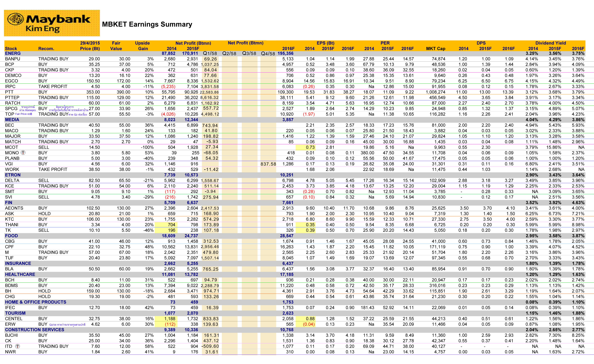Click the blue Thai note next to ERW

pos(67,325)
